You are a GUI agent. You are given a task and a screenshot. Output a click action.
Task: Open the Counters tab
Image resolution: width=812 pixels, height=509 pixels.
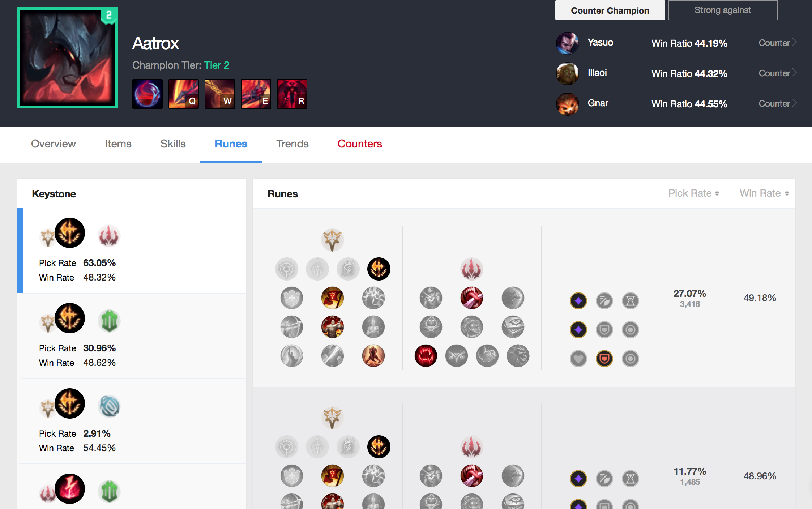click(x=360, y=144)
